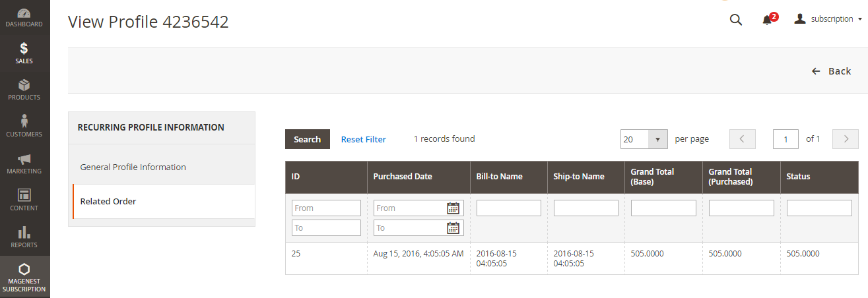The width and height of the screenshot is (868, 298).
Task: Open notifications bell with 2 alerts
Action: pyautogui.click(x=767, y=20)
